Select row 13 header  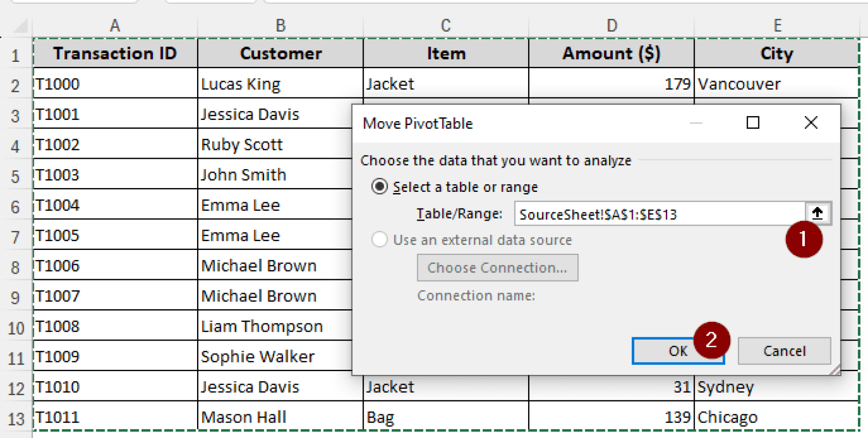point(16,419)
